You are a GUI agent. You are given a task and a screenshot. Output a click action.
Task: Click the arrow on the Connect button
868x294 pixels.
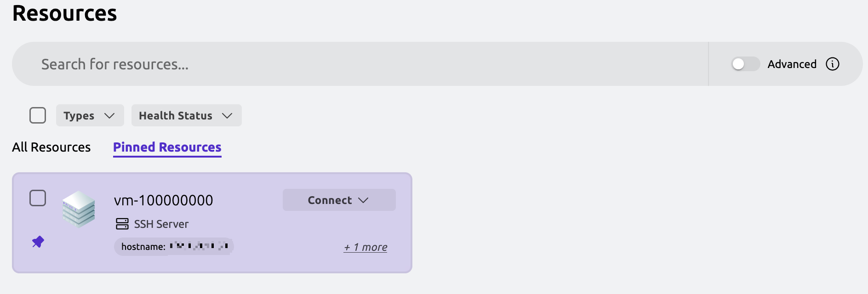[363, 200]
